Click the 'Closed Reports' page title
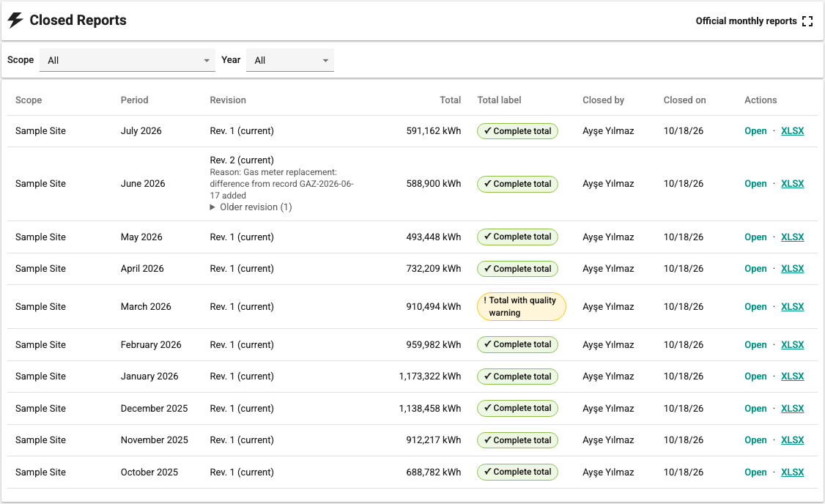This screenshot has height=504, width=825. click(78, 20)
